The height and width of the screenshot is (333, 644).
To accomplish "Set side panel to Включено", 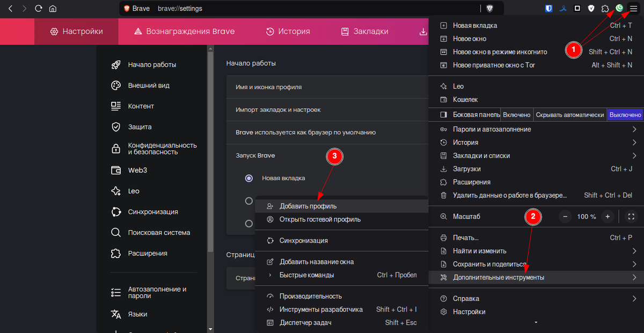I will 517,115.
